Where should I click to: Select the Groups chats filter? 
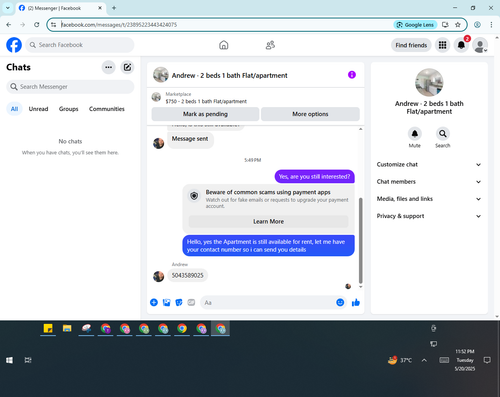68,109
